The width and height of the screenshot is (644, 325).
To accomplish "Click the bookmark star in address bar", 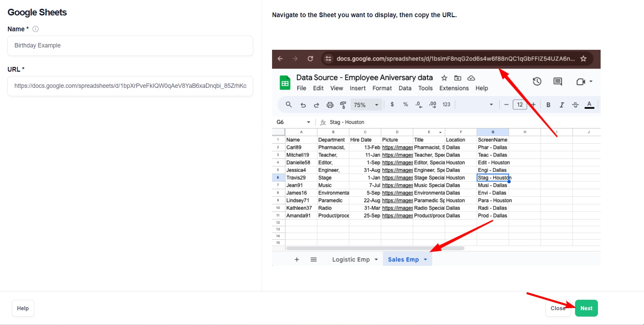I will (x=583, y=59).
